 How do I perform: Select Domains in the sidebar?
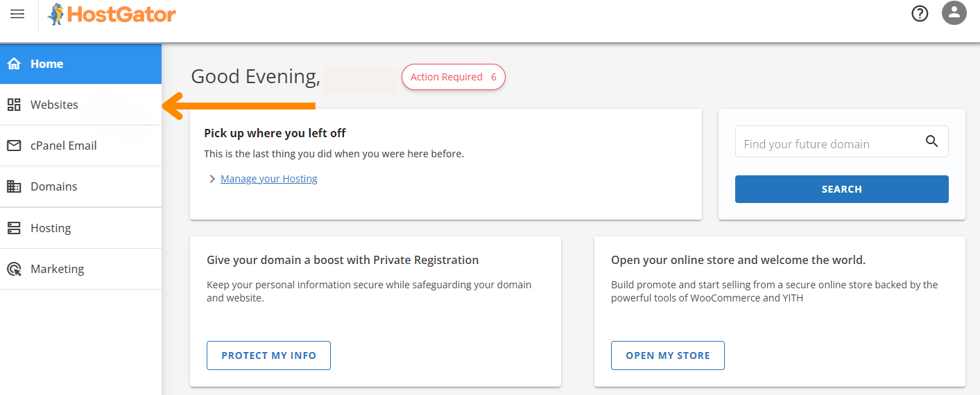[x=80, y=186]
